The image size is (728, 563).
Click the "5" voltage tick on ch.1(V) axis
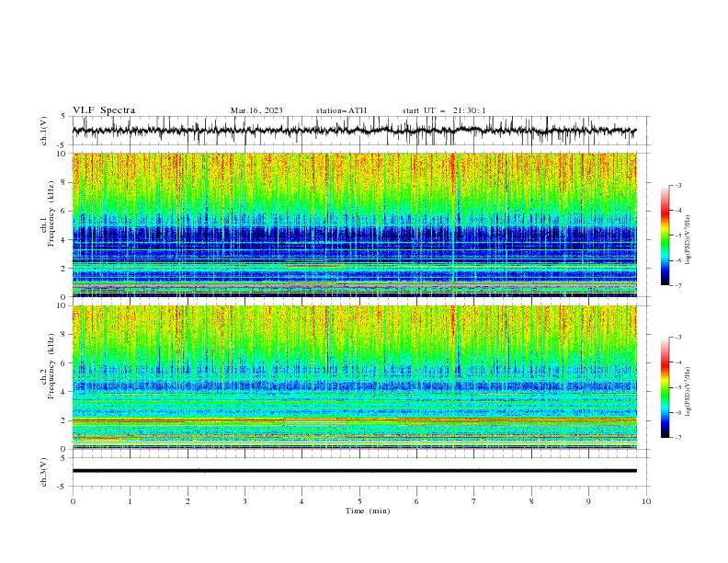point(63,116)
